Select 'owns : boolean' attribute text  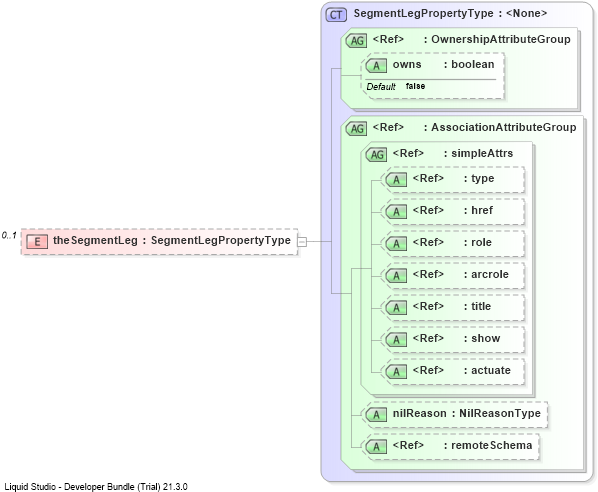(x=444, y=64)
